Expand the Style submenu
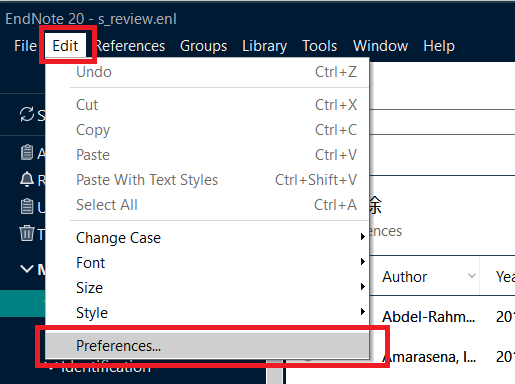Image resolution: width=515 pixels, height=384 pixels. click(207, 313)
